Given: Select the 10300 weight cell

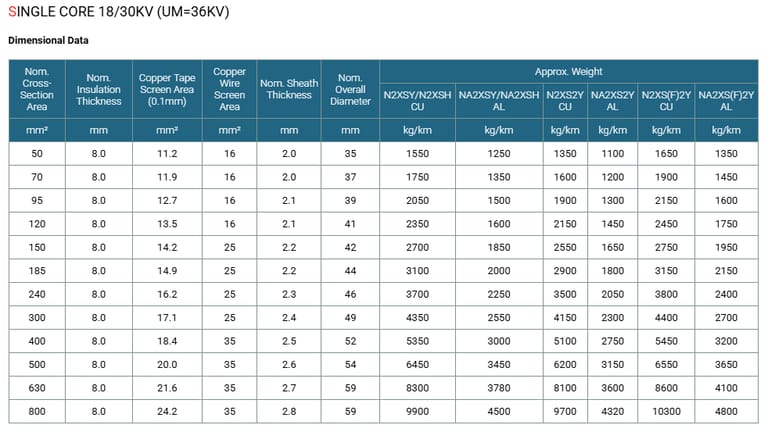Looking at the screenshot, I should [x=665, y=409].
